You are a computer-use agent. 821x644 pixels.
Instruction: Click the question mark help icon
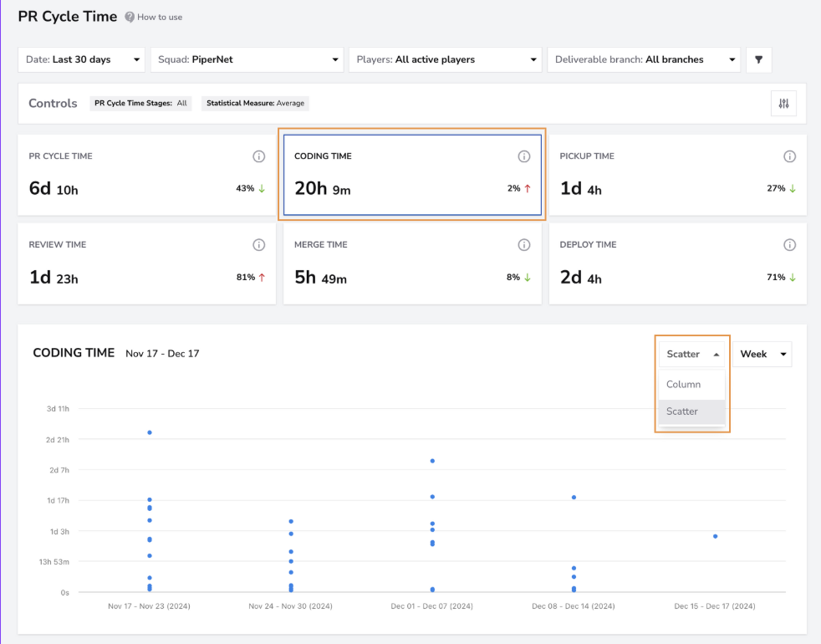tap(130, 18)
